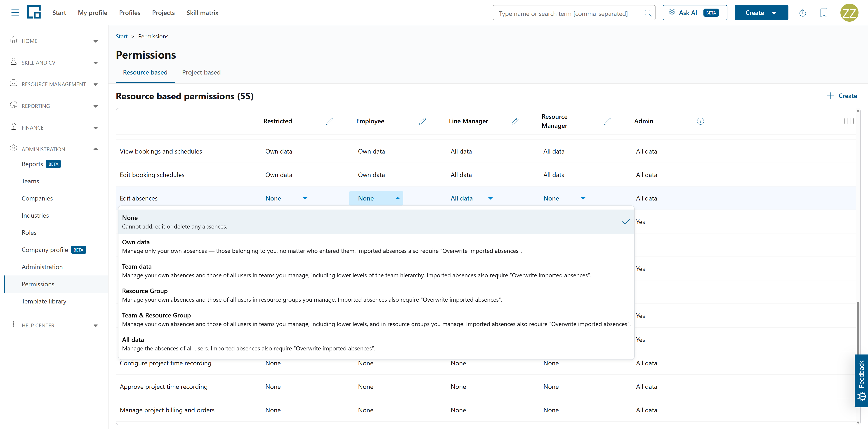Click the Ask AI button
868x429 pixels.
695,13
